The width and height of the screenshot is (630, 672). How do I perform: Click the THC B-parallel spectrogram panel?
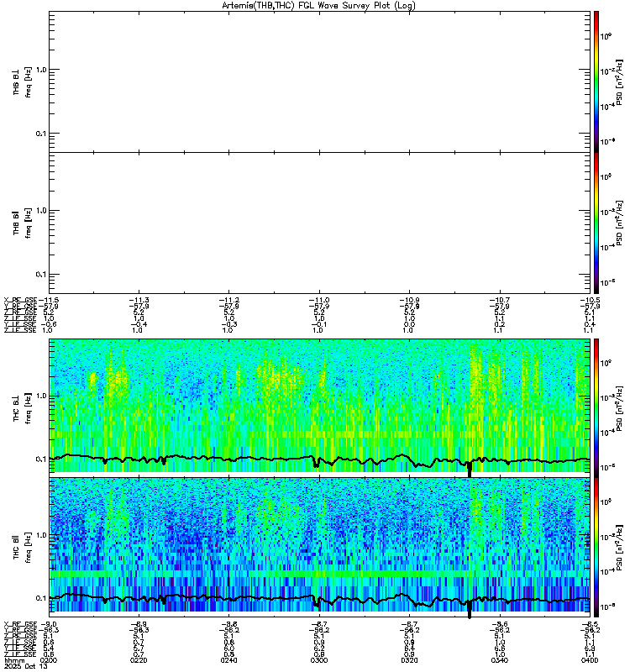coord(319,548)
